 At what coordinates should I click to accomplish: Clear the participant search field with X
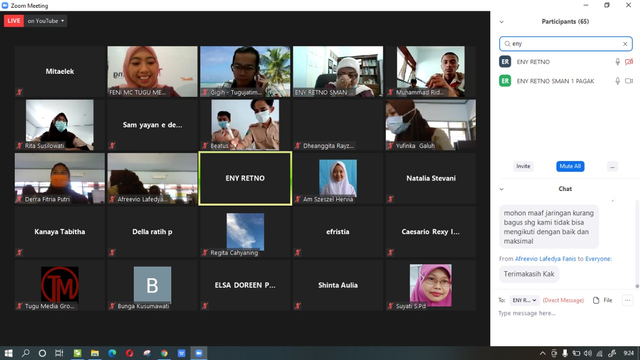625,44
